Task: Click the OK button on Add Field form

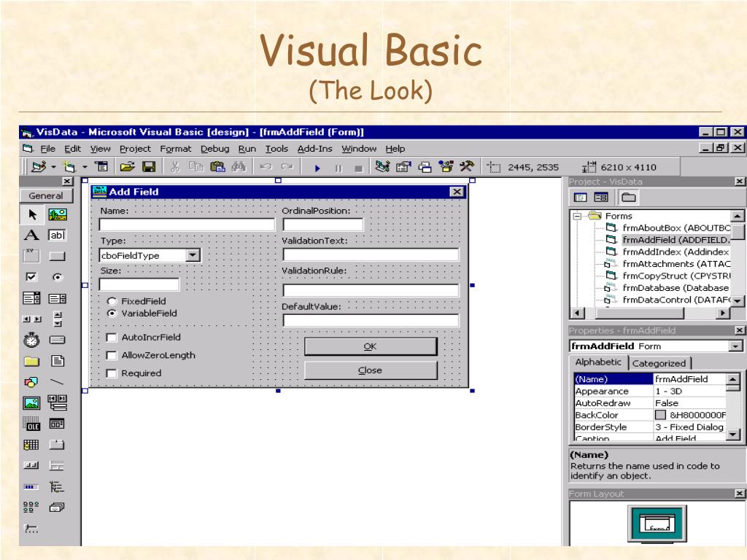Action: [x=370, y=346]
